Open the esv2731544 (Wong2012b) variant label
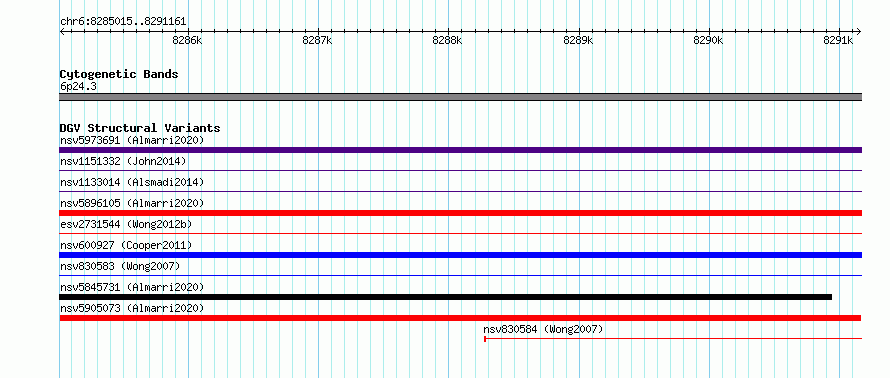This screenshot has width=890, height=378. pyautogui.click(x=126, y=224)
